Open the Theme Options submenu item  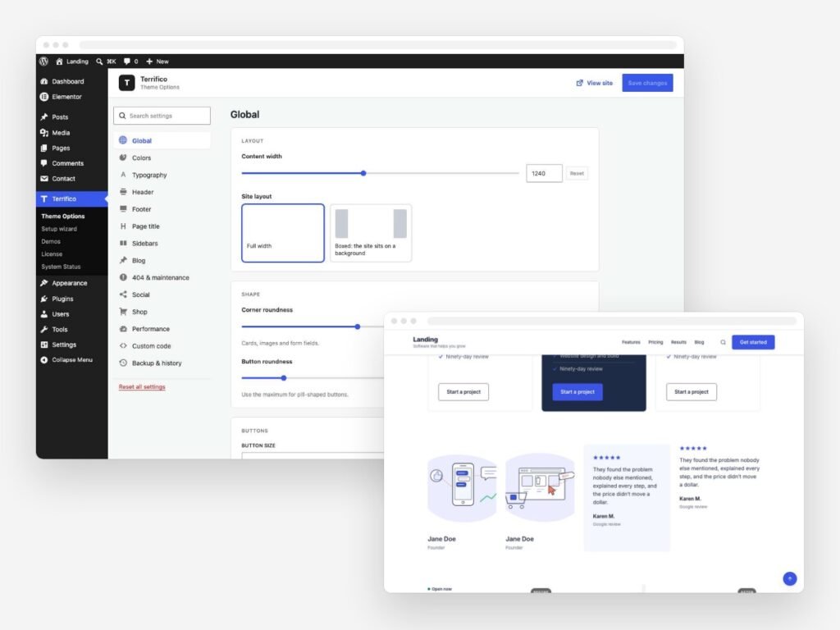click(62, 216)
